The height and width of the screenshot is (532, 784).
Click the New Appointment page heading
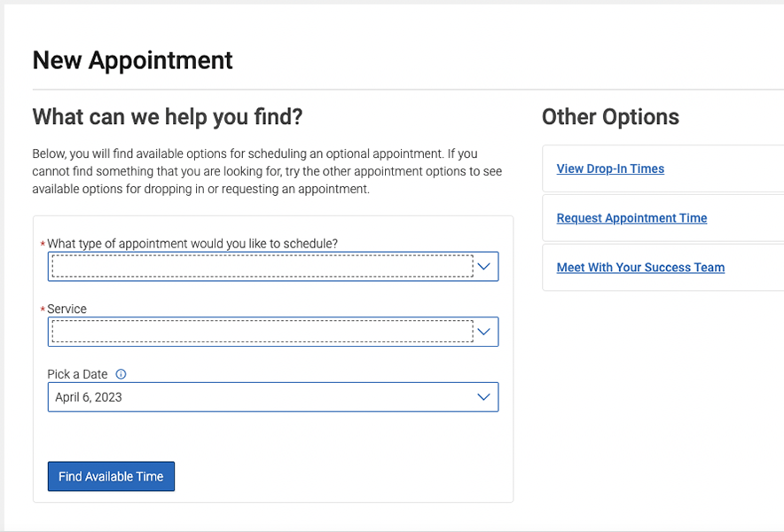tap(132, 60)
